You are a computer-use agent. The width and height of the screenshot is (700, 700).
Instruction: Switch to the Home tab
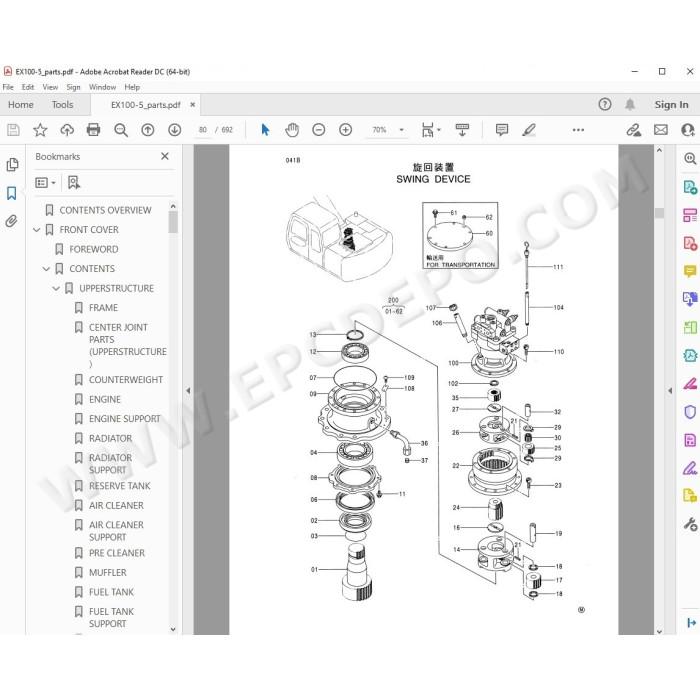pos(21,104)
